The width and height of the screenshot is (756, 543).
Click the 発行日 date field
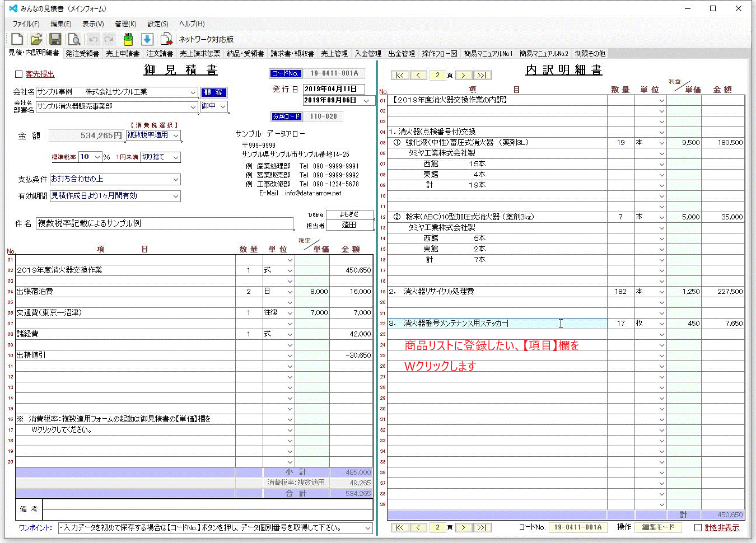click(x=334, y=89)
